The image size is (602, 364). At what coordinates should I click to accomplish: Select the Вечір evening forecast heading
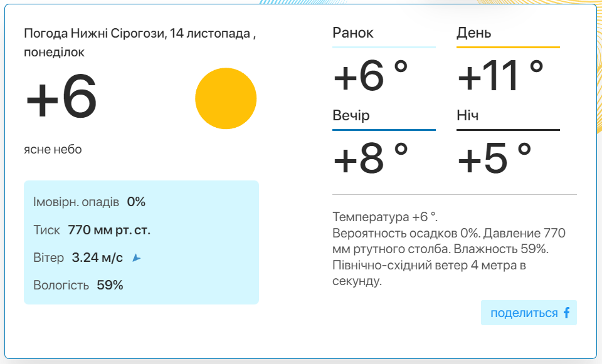click(351, 115)
